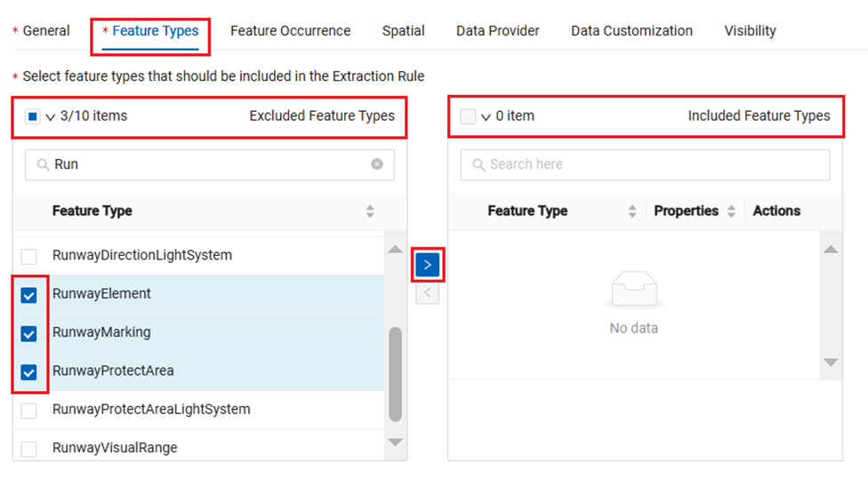
Task: Open selection dropdown next to 0 item
Action: [486, 116]
